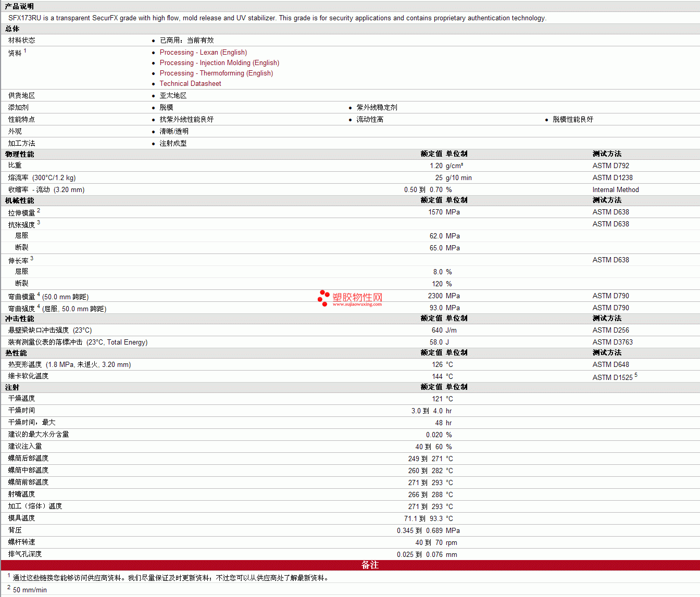Select the 材料状态 row label
This screenshot has width=700, height=597.
pyautogui.click(x=22, y=40)
